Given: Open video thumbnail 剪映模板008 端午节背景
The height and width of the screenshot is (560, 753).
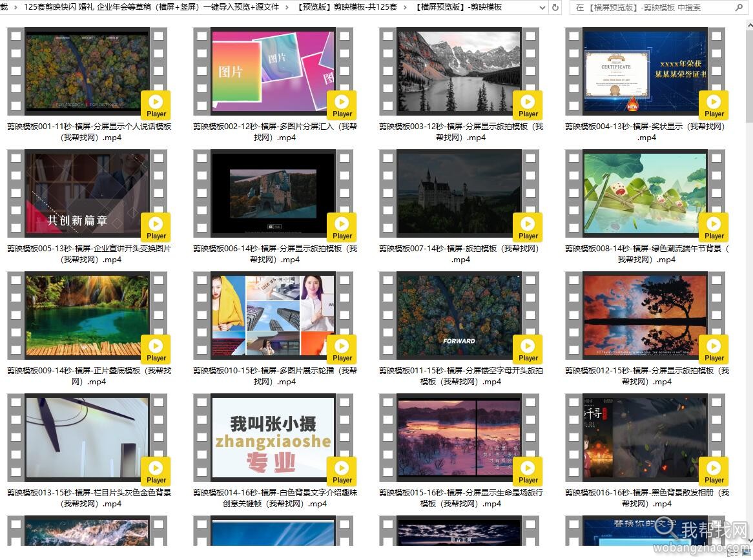Looking at the screenshot, I should [645, 193].
